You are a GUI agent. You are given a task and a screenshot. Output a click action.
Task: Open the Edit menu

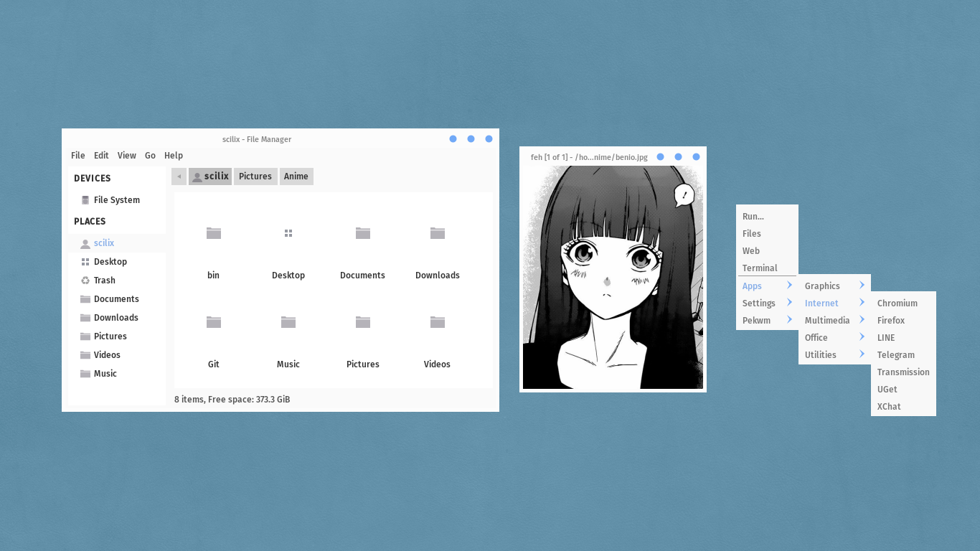coord(101,156)
